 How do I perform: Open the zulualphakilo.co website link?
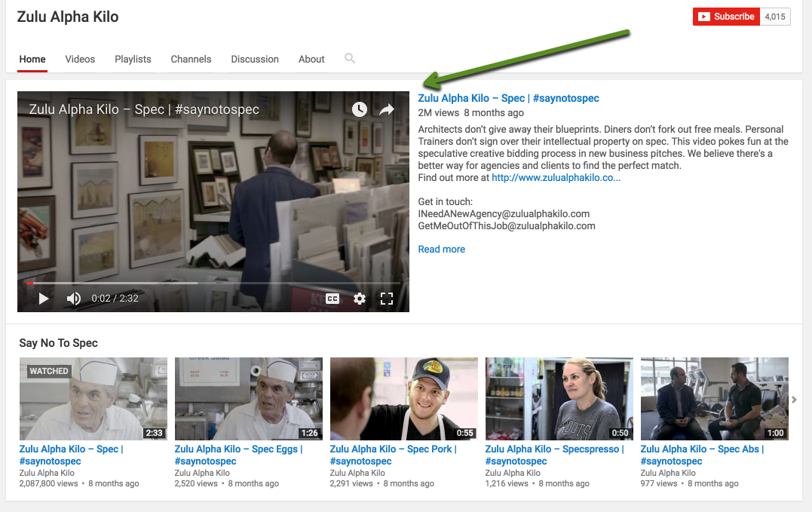556,178
